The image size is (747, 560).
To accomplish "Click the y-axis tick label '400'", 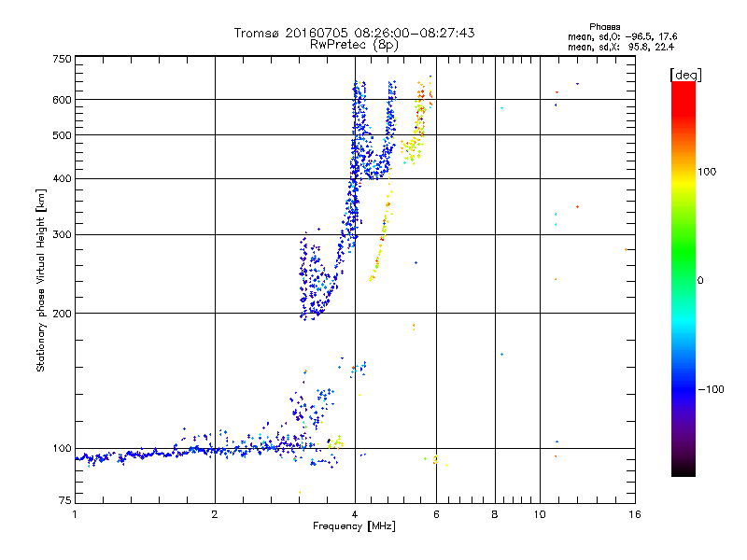I will [62, 179].
